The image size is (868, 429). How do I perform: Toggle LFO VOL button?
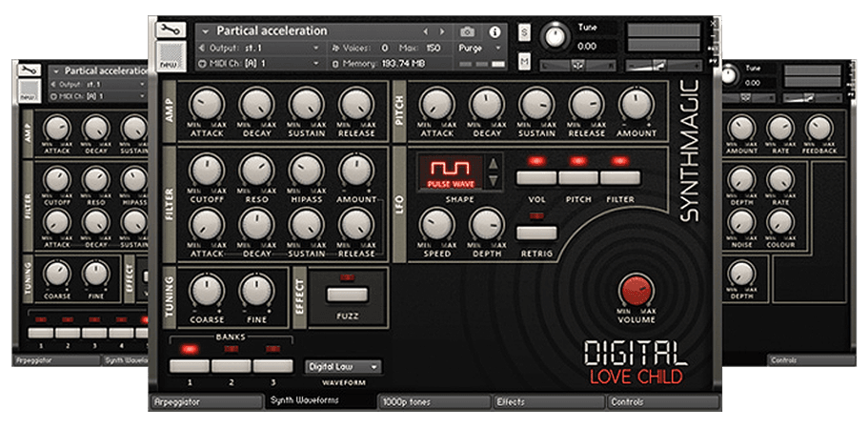click(535, 177)
